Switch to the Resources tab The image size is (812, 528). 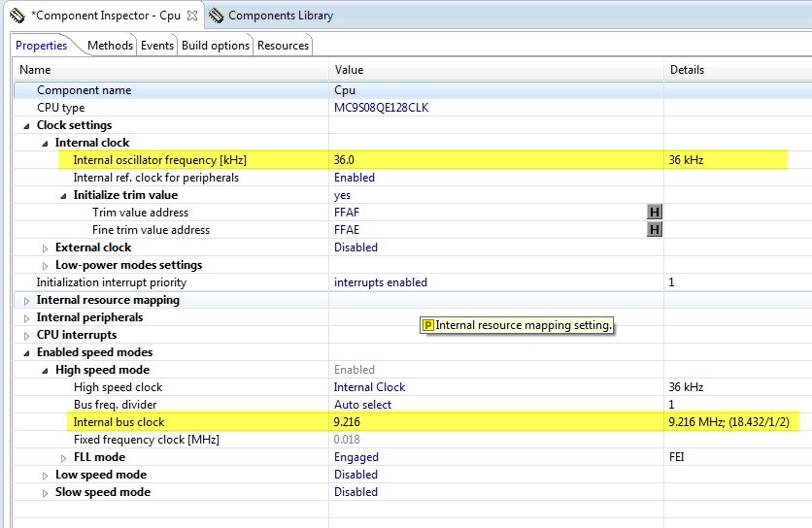tap(283, 46)
